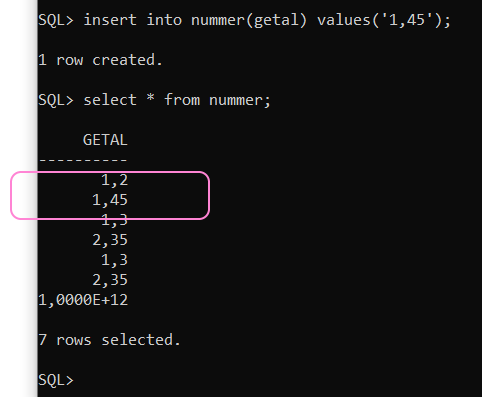Click "nummer;" in the select statement
482x397 pixels.
240,100
